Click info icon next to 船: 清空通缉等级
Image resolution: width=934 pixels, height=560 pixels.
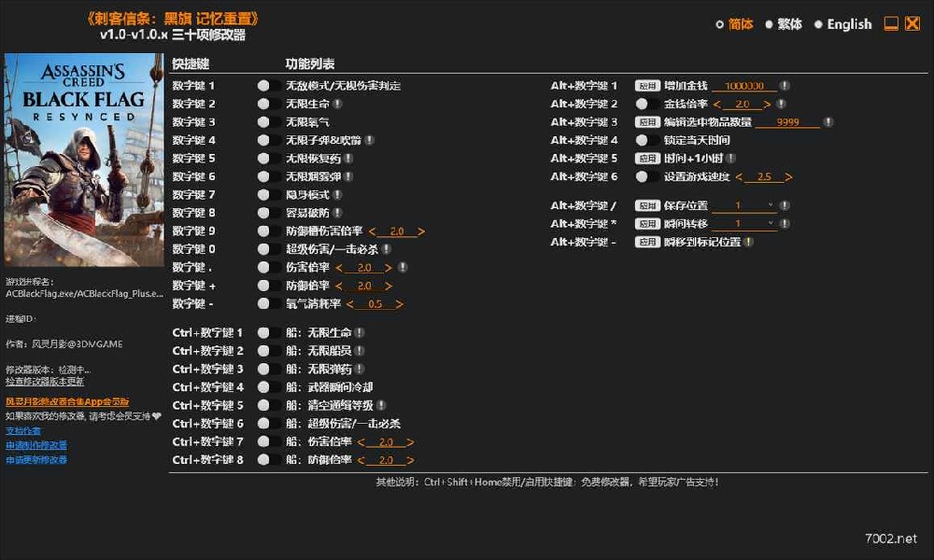coord(381,405)
